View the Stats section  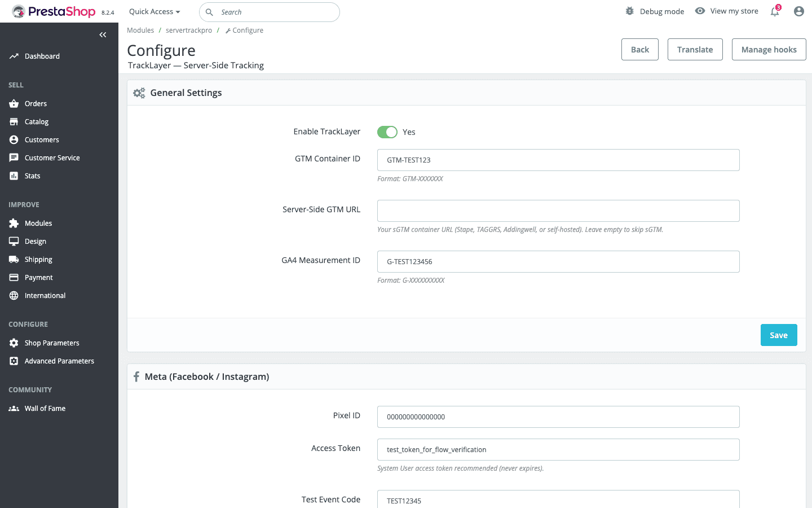(14, 176)
